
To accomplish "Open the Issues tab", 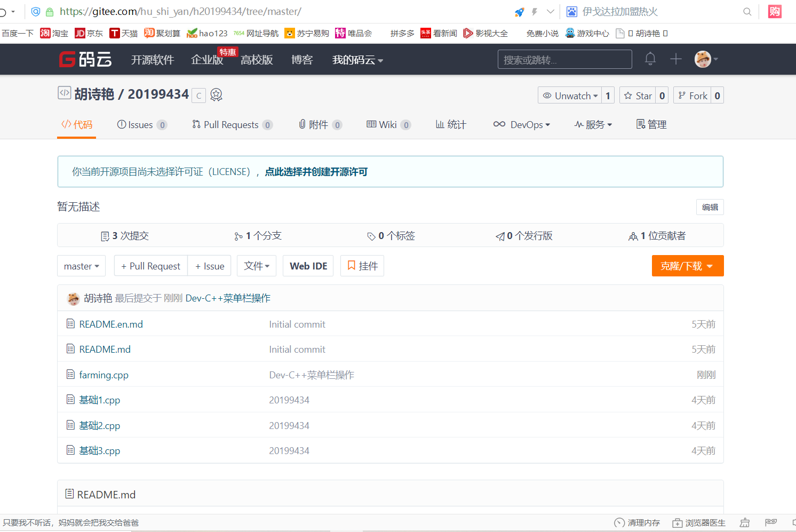I will coord(142,124).
